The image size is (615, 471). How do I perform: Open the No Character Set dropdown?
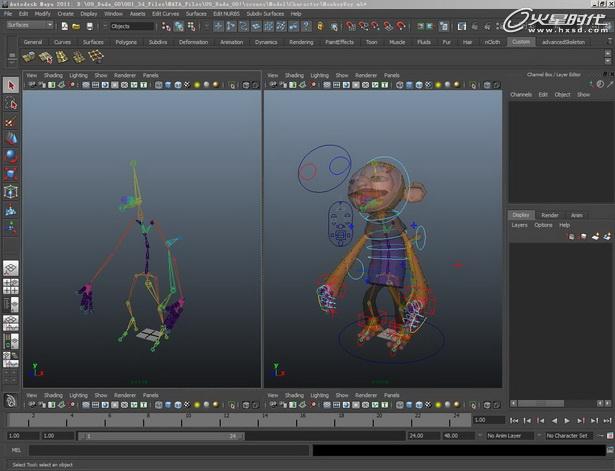[569, 436]
